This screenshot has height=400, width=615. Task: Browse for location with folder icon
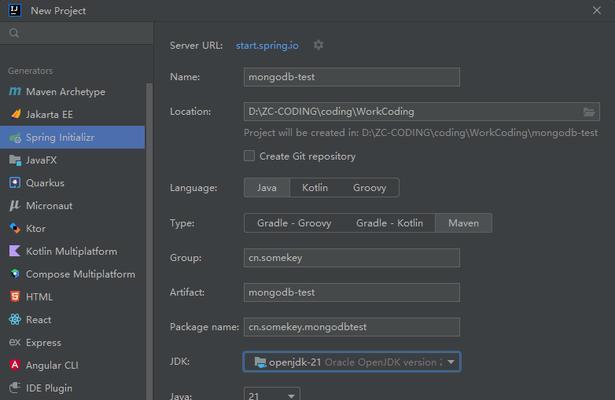(589, 112)
